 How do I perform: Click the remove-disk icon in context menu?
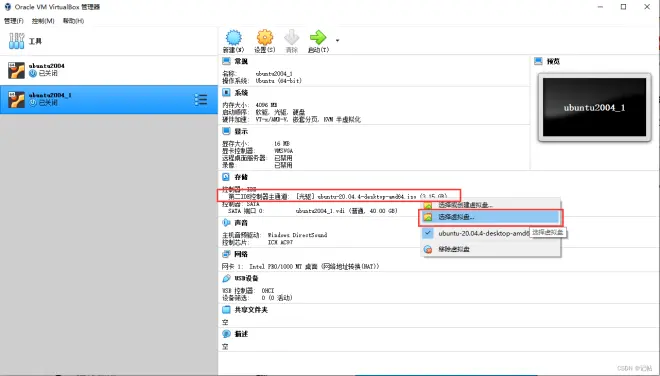tap(428, 249)
